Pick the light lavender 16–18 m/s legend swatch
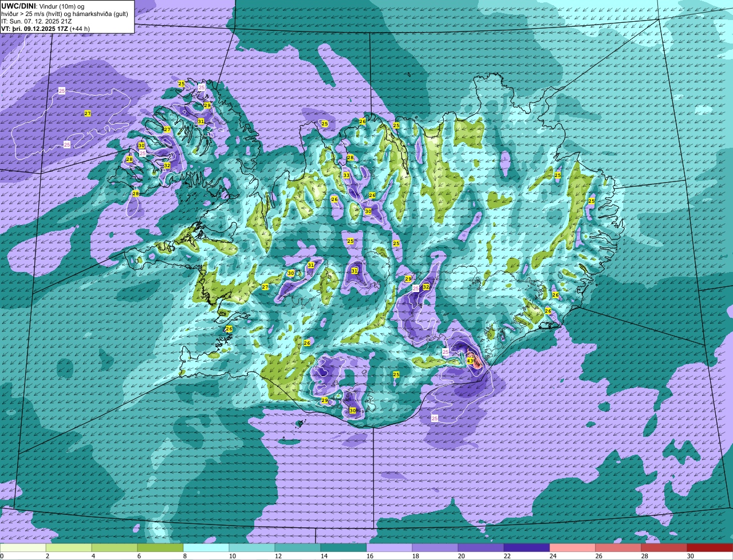Viewport: 733px width, 560px height. click(x=389, y=548)
